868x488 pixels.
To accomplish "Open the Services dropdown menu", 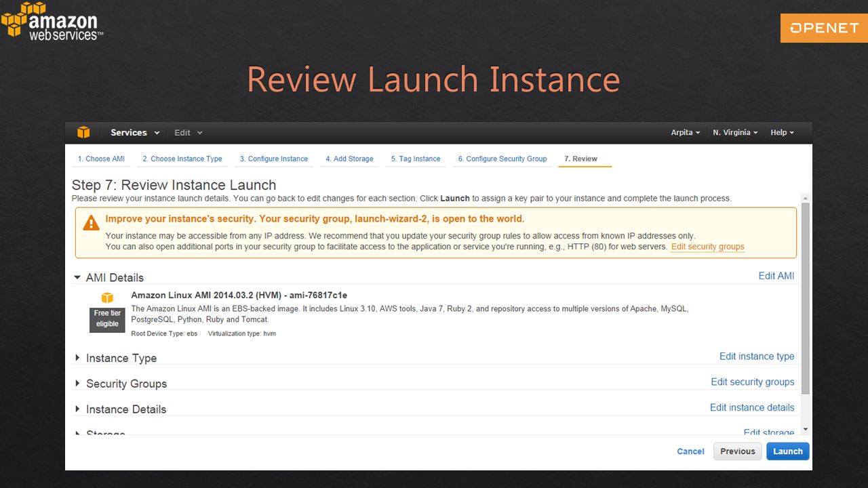I will pos(135,133).
